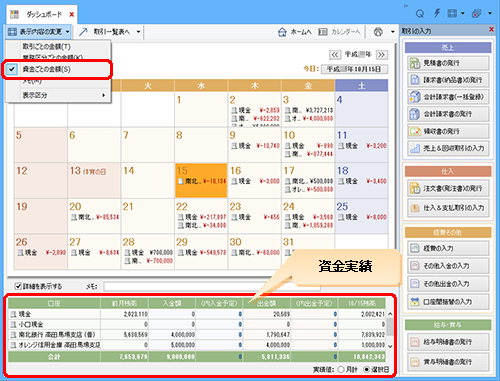The height and width of the screenshot is (381, 500).
Task: Select calendar day 15 highlighted cell
Action: (201, 180)
